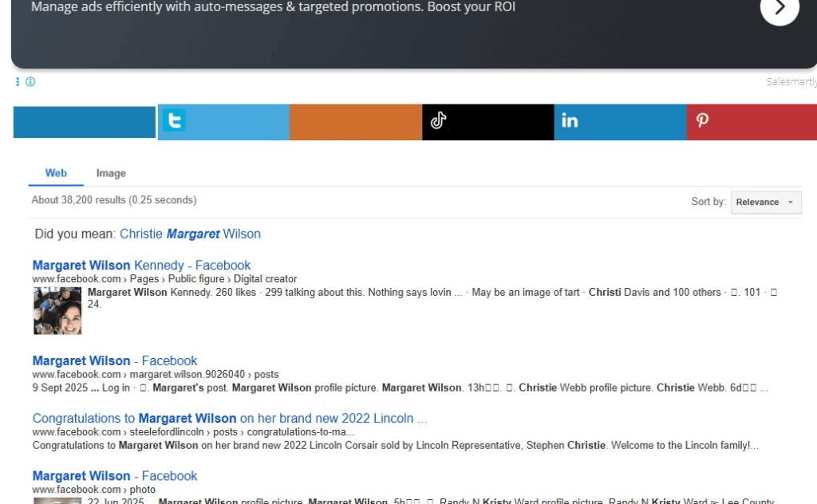Switch to the TikTok search tab
Screen dimensions: 817x504
pos(487,122)
